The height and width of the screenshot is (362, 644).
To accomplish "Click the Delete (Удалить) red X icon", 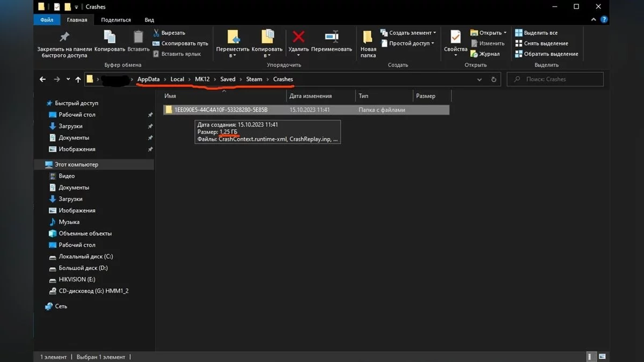I will tap(298, 38).
